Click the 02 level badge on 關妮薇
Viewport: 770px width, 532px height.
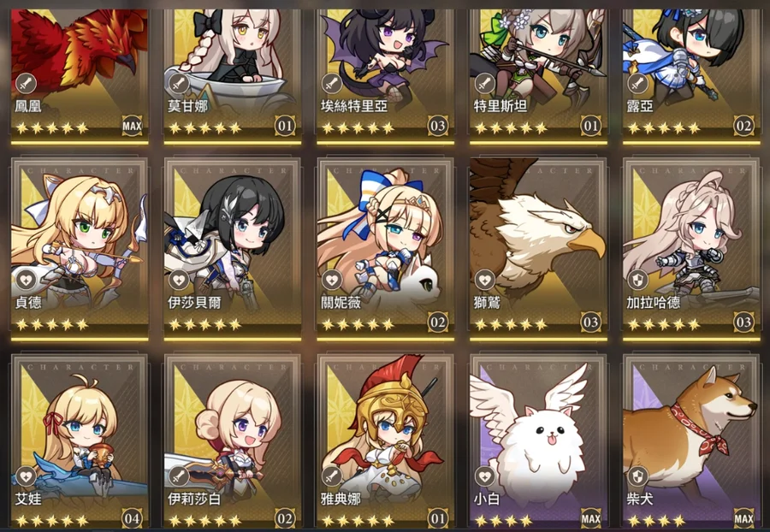tap(437, 322)
